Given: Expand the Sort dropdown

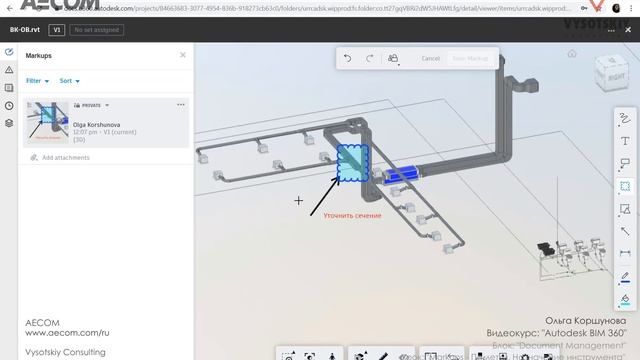Looking at the screenshot, I should tap(69, 81).
